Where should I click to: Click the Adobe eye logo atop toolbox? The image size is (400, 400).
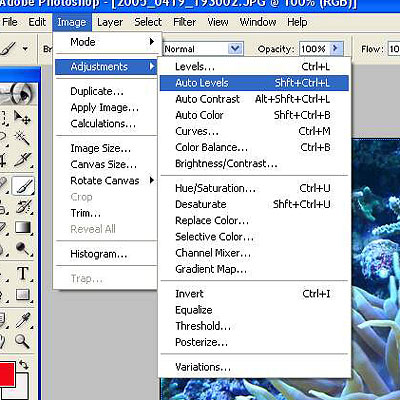(18, 94)
